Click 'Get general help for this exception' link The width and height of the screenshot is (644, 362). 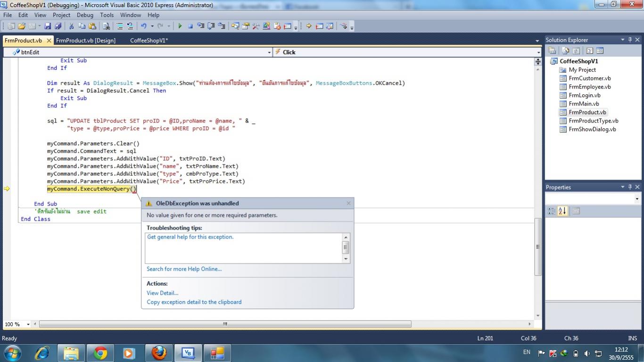click(x=190, y=237)
